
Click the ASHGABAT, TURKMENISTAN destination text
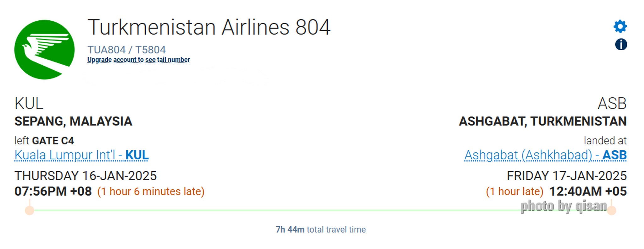(x=543, y=122)
